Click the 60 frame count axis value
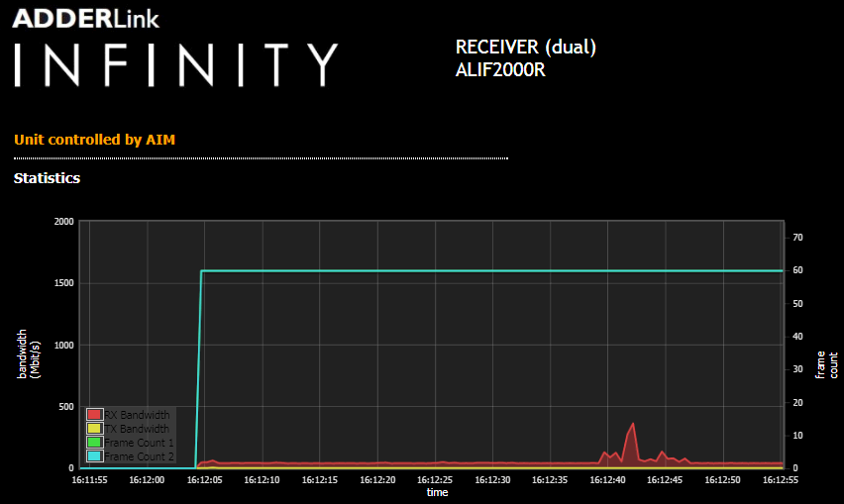Screen dimensions: 844x504 (x=797, y=270)
